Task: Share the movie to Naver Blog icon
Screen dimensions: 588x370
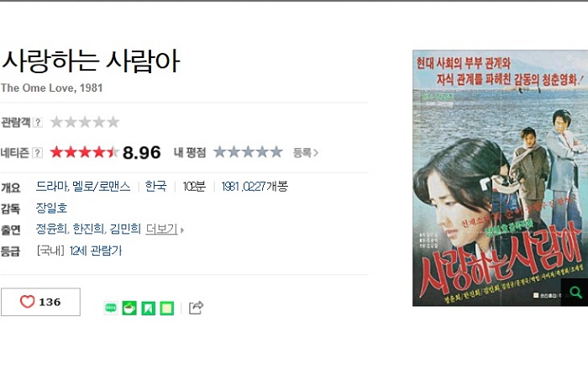Action: tap(111, 308)
